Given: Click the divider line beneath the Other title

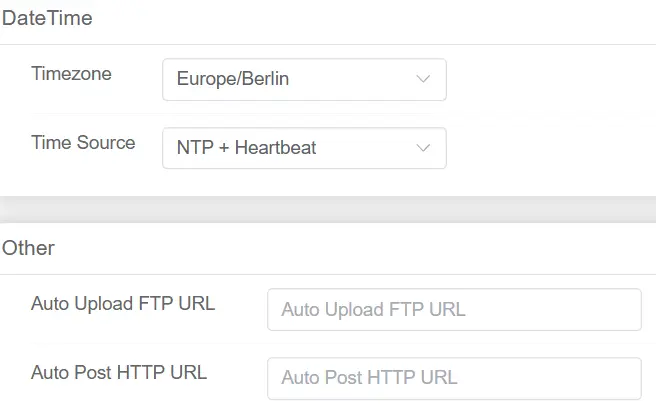Looking at the screenshot, I should (x=328, y=274).
